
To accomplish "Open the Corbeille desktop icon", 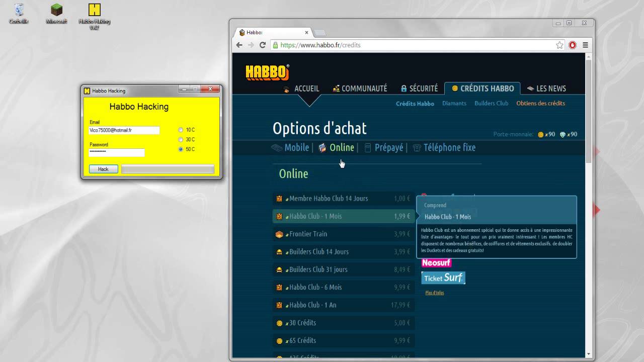I will click(19, 14).
